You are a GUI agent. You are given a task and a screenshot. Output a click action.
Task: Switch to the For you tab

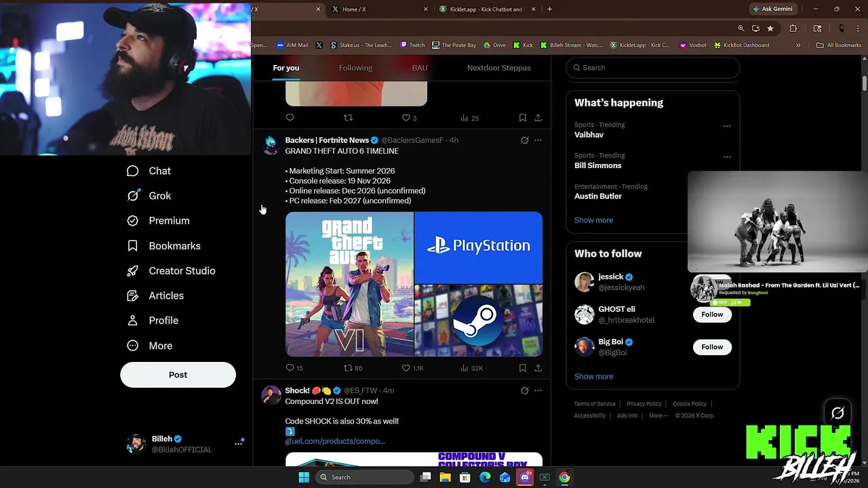point(285,68)
